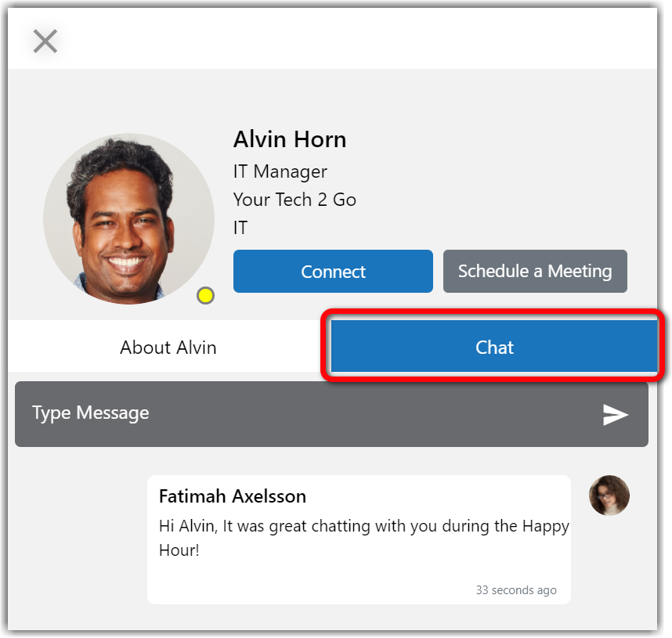Send the message with the arrow icon
This screenshot has height=638, width=672.
click(x=616, y=415)
